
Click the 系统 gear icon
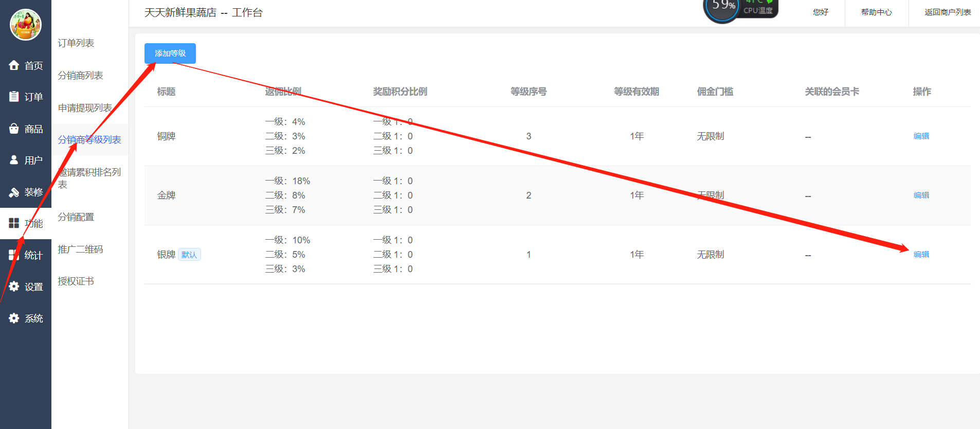pos(14,318)
